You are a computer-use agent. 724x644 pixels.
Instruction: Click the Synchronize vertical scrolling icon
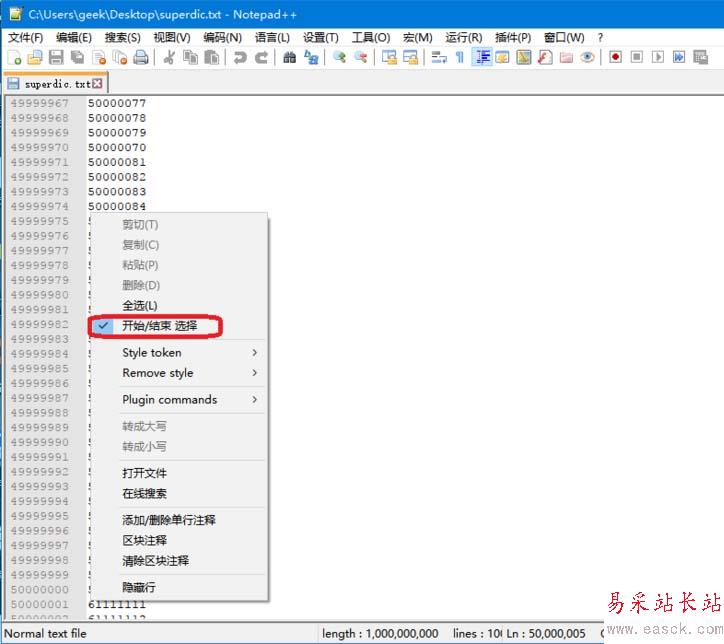click(x=389, y=58)
